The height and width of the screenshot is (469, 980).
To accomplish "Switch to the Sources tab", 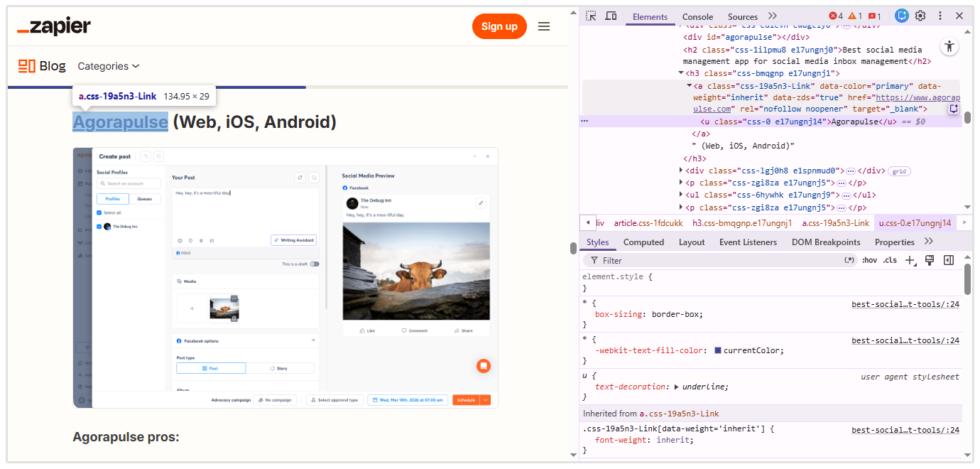I will (743, 17).
